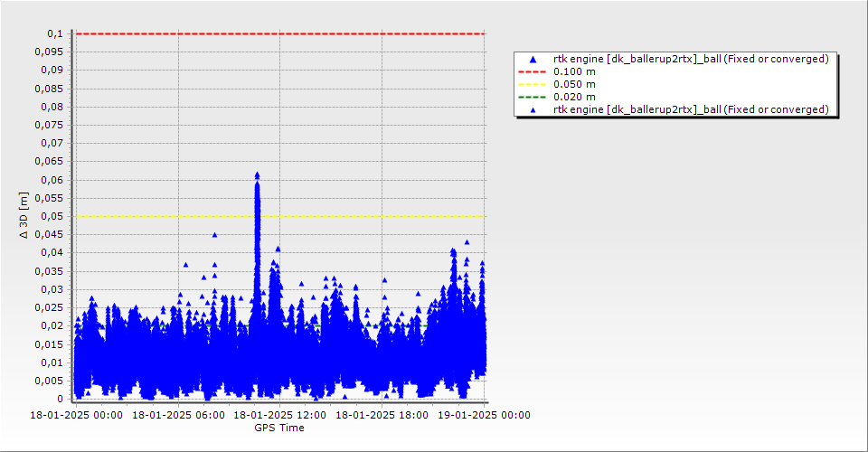
Task: Select the 0.050 m legend label
Action: [x=574, y=84]
